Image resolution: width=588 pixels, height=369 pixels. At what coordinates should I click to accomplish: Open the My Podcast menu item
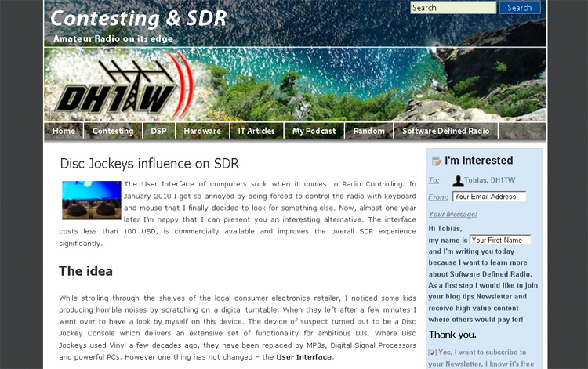click(314, 132)
